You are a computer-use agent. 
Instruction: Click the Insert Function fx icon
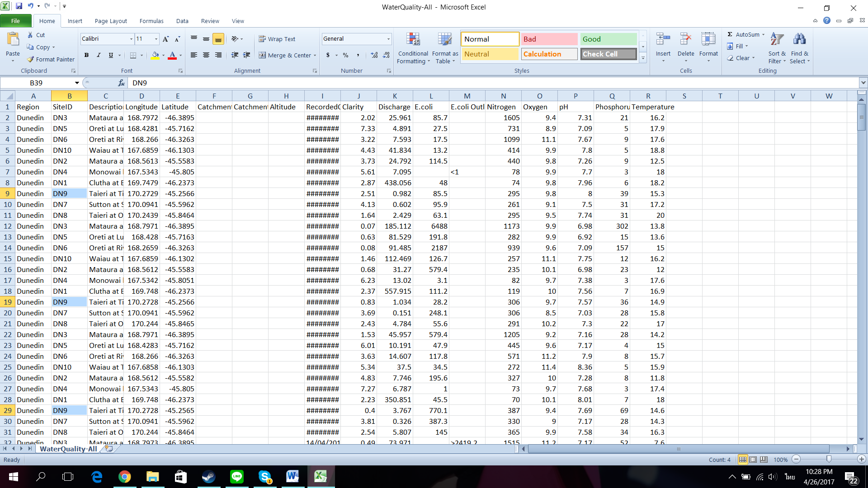tap(121, 83)
